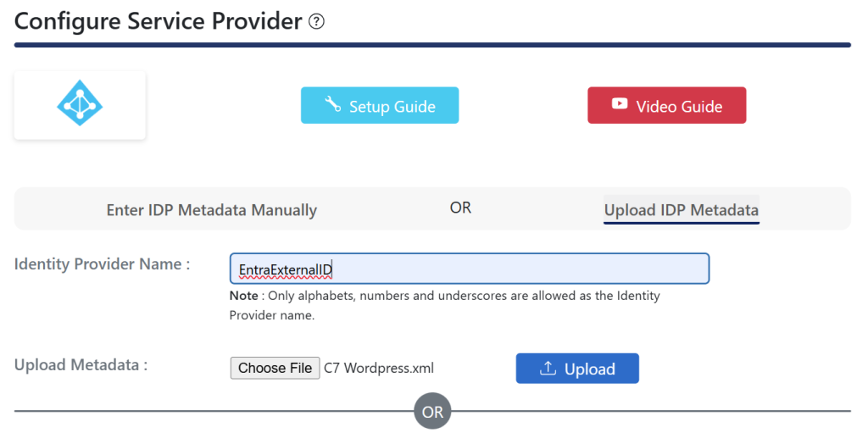Screen dimensions: 868x433
Task: Open the Setup Guide
Action: 380,105
